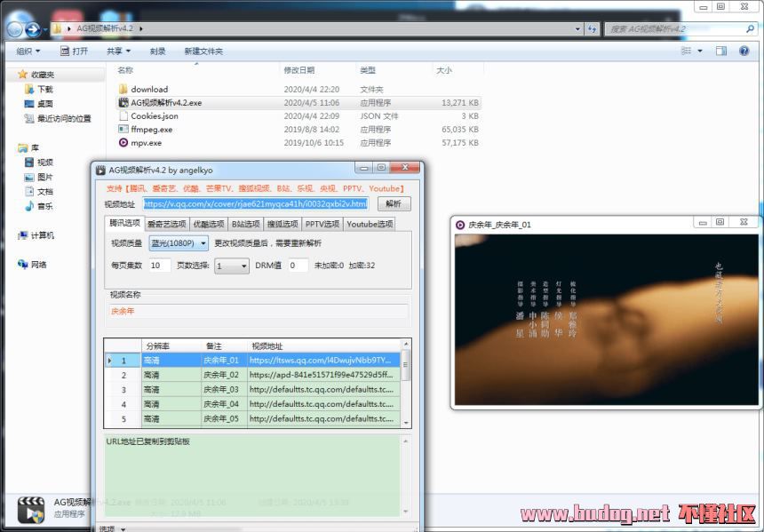Expand the breadcrumb arrow after AG视频解析v4.2

(141, 28)
